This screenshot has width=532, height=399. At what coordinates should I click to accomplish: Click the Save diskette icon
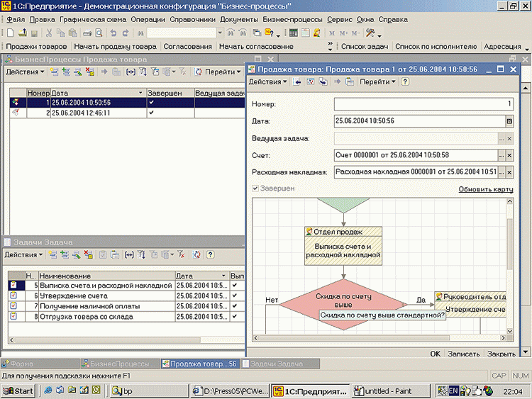pyautogui.click(x=34, y=33)
